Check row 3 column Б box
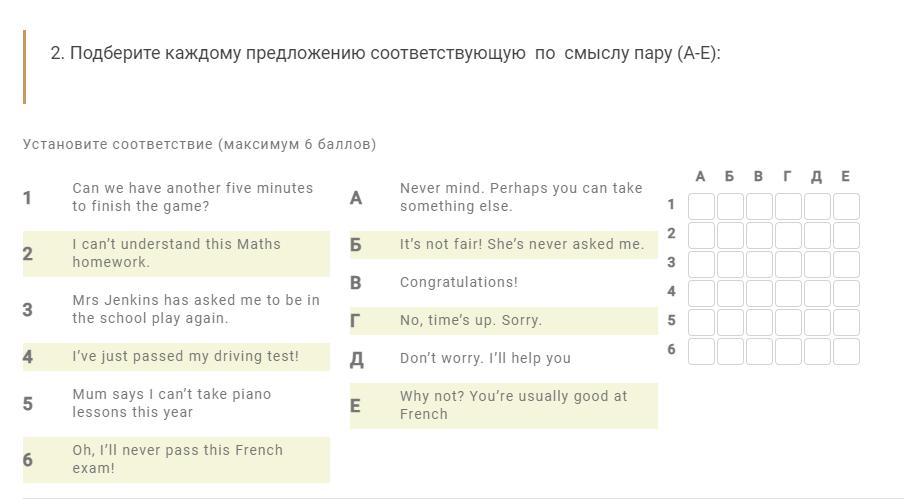Viewport: 904px width, 504px height. tap(730, 264)
